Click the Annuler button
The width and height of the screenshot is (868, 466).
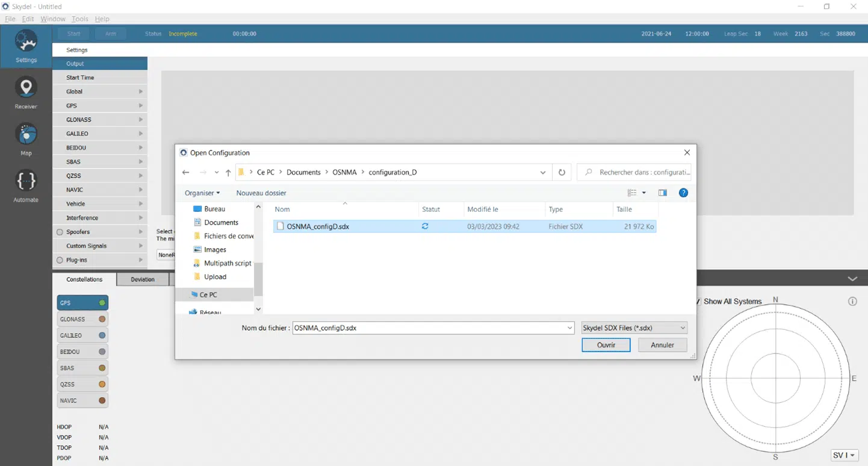point(662,345)
